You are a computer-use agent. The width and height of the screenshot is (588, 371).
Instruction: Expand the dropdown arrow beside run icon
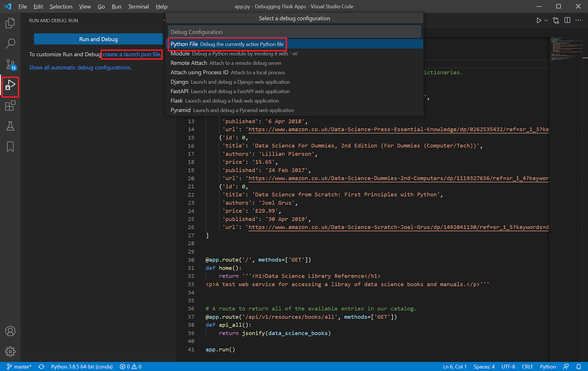pyautogui.click(x=546, y=20)
